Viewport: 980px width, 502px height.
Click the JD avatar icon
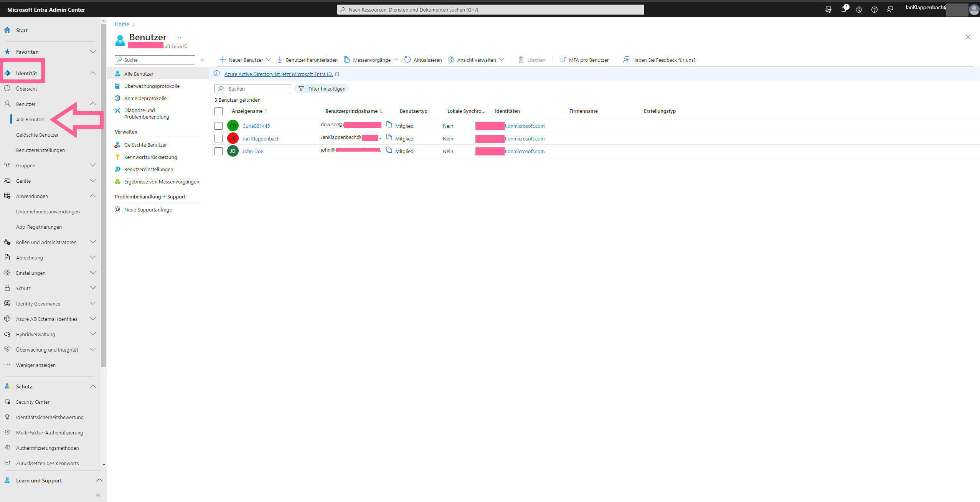point(233,151)
